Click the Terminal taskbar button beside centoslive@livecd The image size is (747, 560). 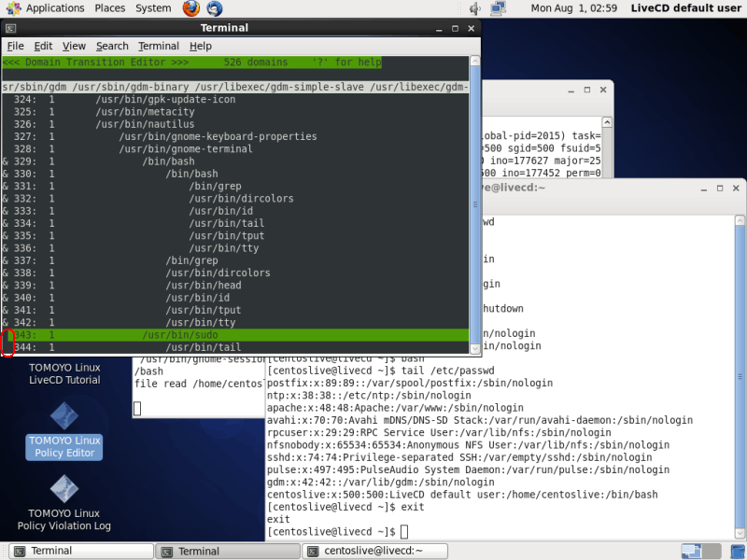pos(229,552)
